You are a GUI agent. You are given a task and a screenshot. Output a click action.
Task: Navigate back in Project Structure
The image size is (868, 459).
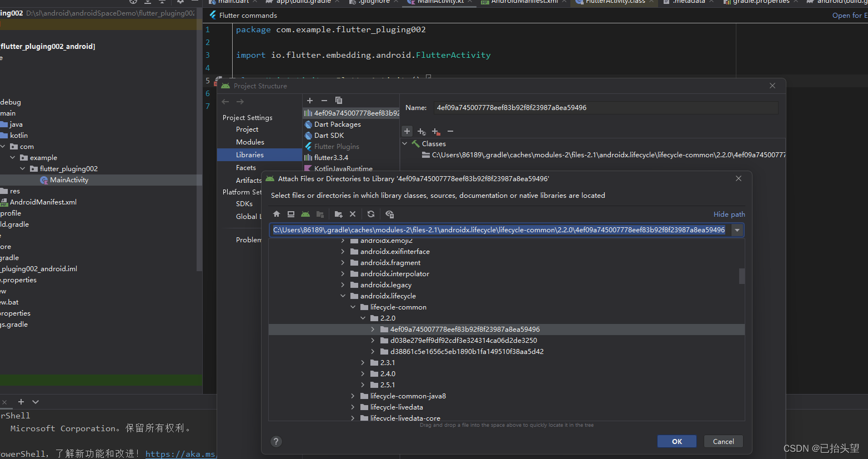225,102
